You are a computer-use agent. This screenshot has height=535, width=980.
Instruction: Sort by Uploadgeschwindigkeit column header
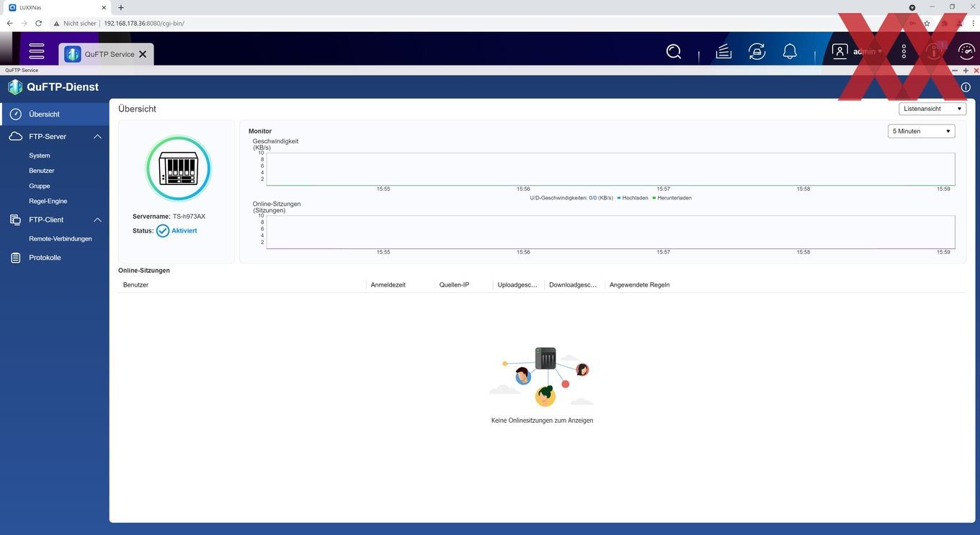[517, 285]
